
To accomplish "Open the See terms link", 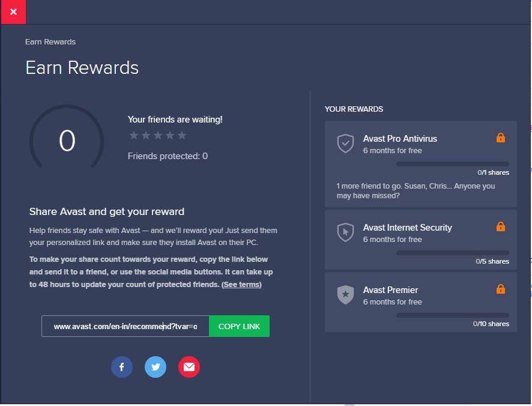I will tap(241, 285).
